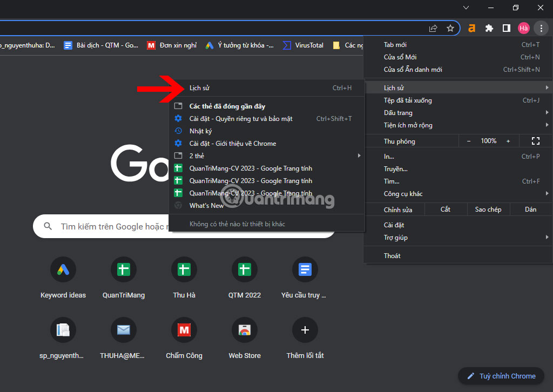The image size is (553, 392).
Task: Click the three-dot Chrome menu button
Action: pos(541,29)
